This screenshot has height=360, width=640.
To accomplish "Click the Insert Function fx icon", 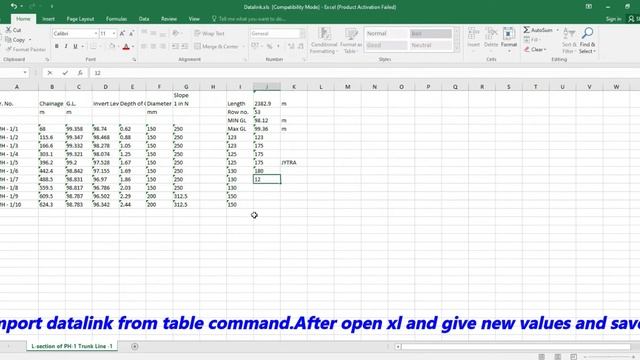I will 80,73.
